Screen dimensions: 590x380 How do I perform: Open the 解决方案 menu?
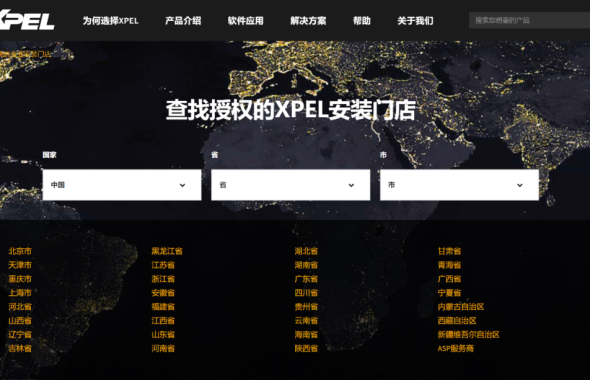point(308,21)
